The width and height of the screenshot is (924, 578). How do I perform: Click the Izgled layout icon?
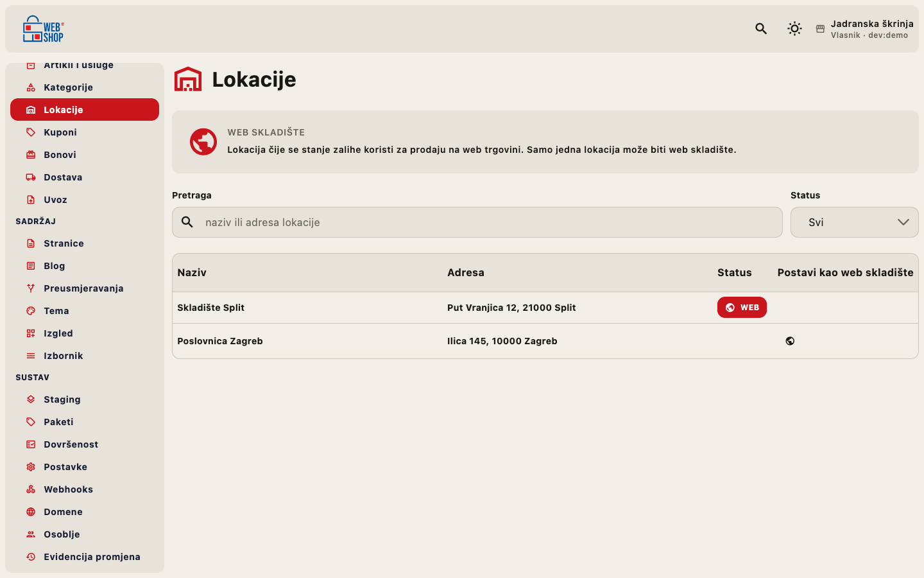(x=31, y=333)
